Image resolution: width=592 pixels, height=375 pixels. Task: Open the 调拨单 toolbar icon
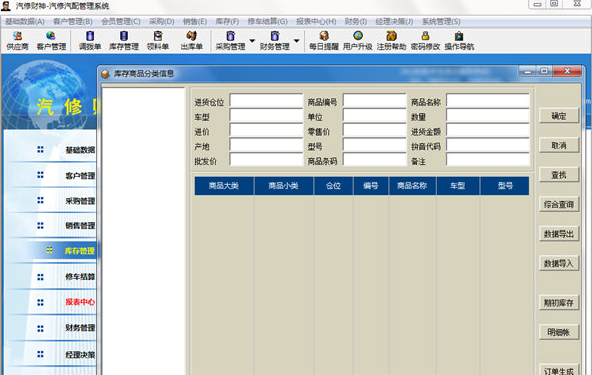coord(90,41)
